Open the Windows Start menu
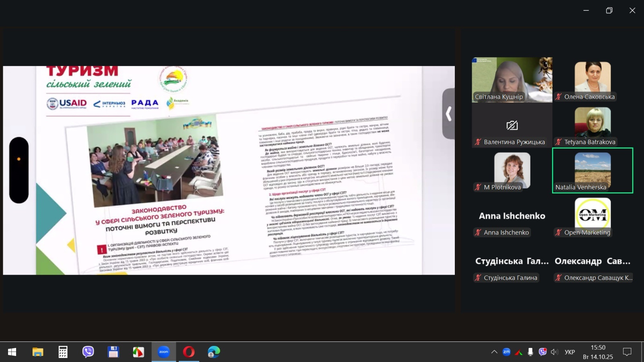 (12, 352)
